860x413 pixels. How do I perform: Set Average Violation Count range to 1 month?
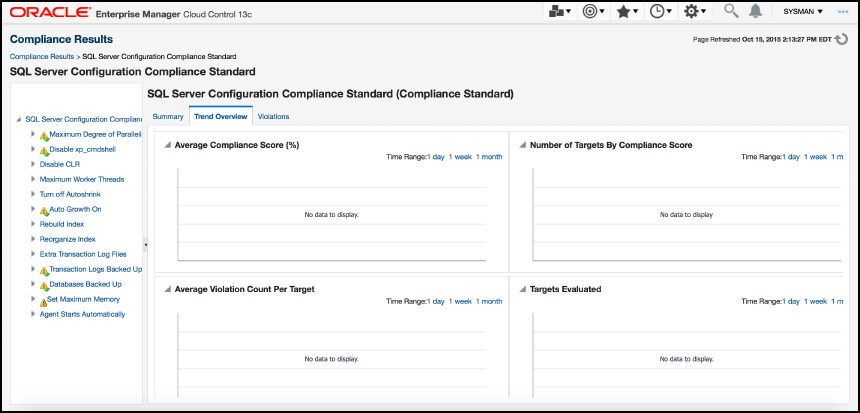(489, 301)
